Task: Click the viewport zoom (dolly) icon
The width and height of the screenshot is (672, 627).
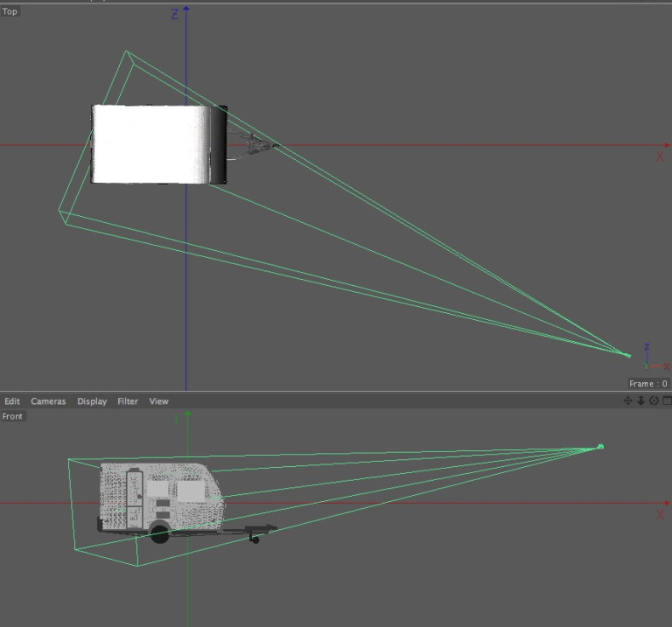Action: 640,401
